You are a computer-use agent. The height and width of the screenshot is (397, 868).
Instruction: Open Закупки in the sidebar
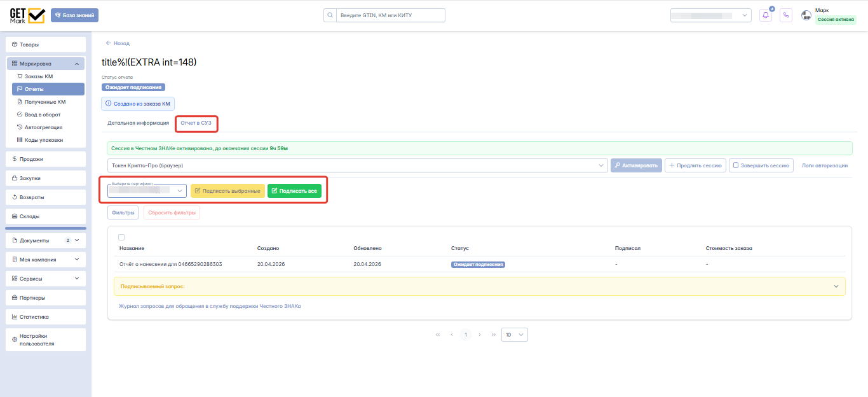coord(46,178)
